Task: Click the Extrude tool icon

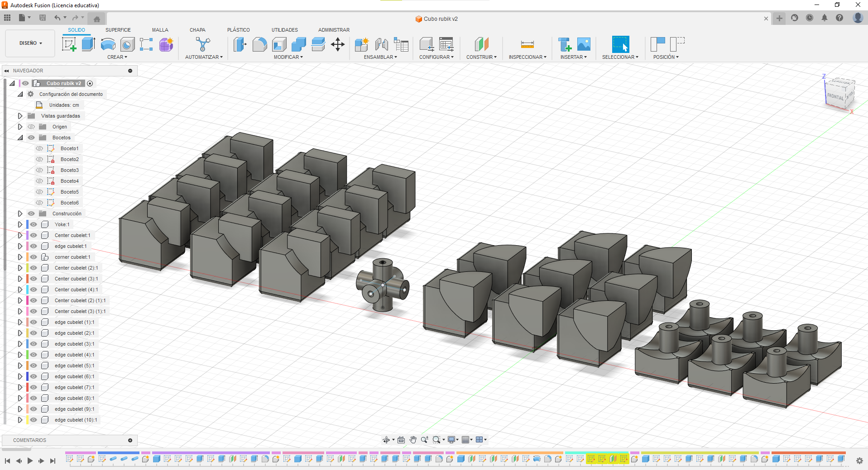Action: [x=88, y=44]
